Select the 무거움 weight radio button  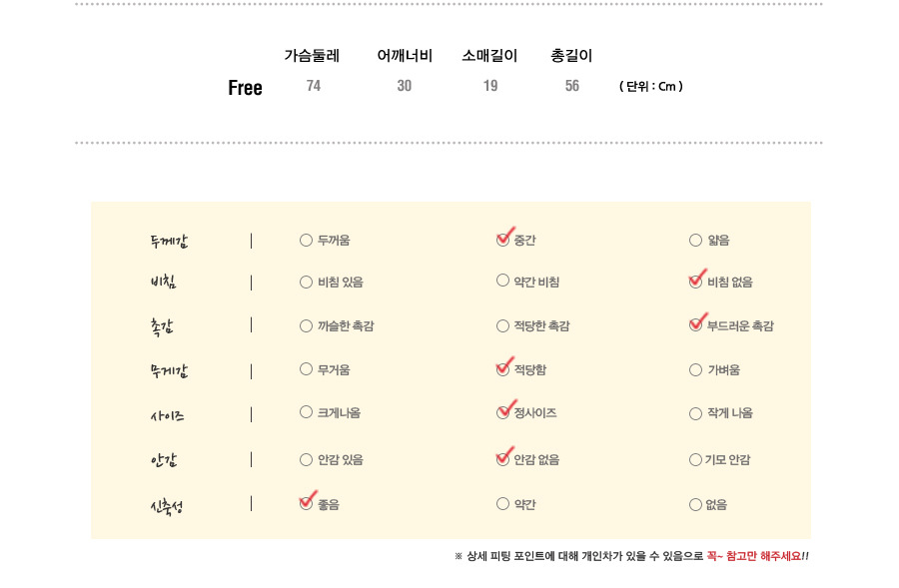pyautogui.click(x=307, y=369)
